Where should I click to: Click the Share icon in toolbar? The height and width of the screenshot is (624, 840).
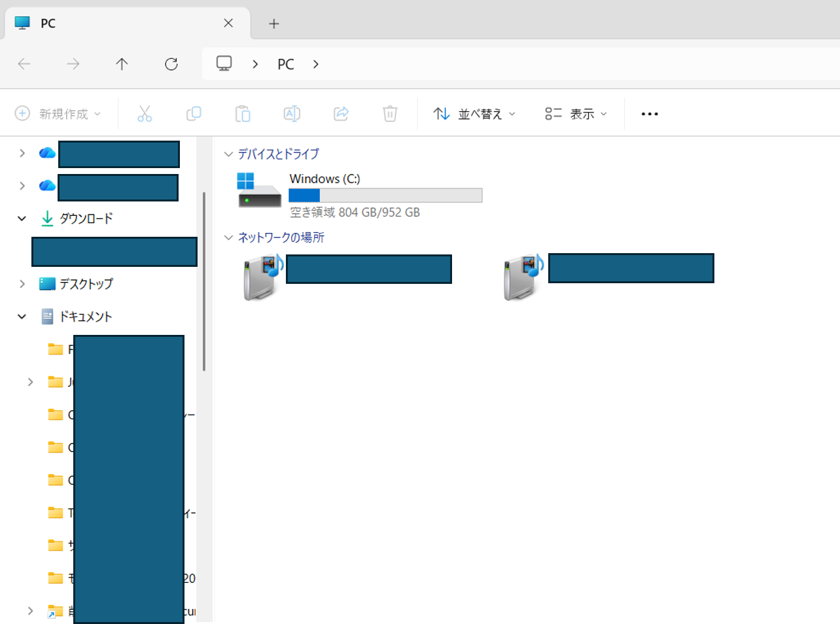[341, 114]
